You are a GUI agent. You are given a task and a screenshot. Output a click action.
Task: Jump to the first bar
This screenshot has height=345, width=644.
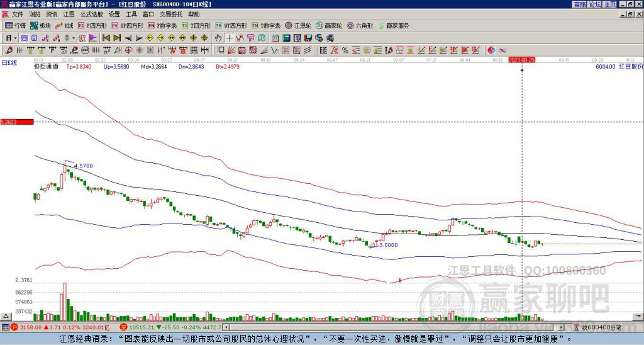coord(106,38)
